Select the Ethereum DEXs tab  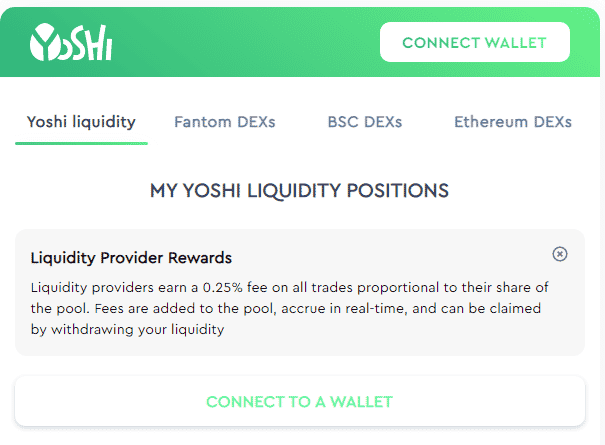[513, 122]
